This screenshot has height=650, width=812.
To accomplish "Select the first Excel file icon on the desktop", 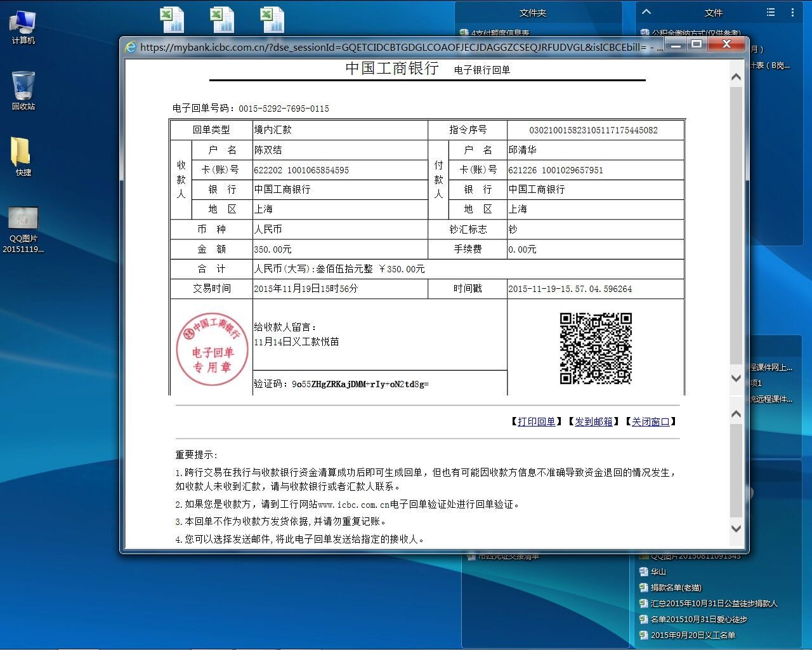I will click(172, 19).
